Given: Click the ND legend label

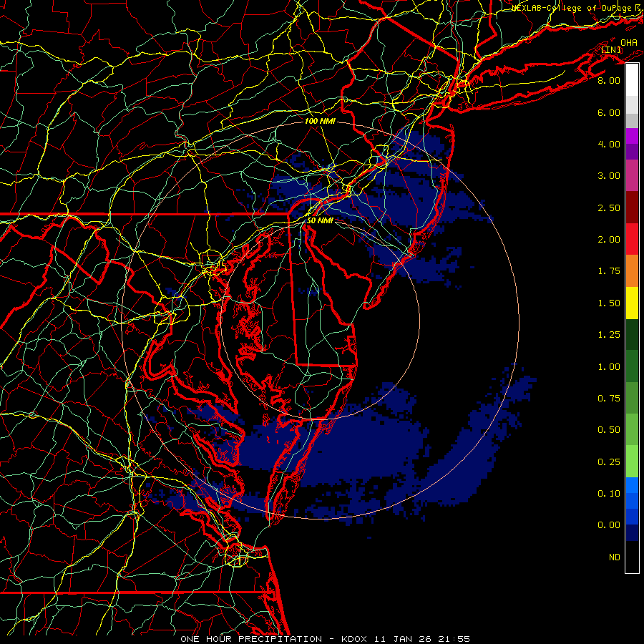Looking at the screenshot, I should click(x=615, y=557).
